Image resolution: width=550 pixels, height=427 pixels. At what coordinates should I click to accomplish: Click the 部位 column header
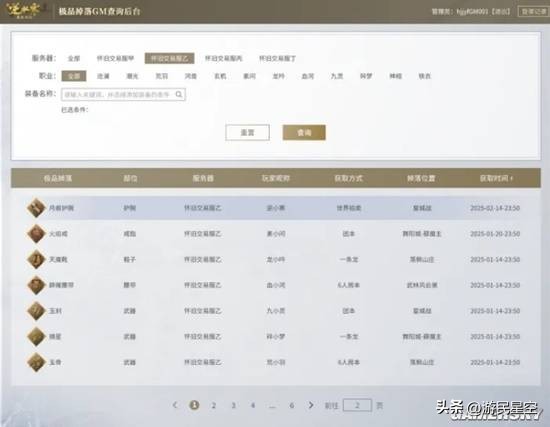coord(130,178)
